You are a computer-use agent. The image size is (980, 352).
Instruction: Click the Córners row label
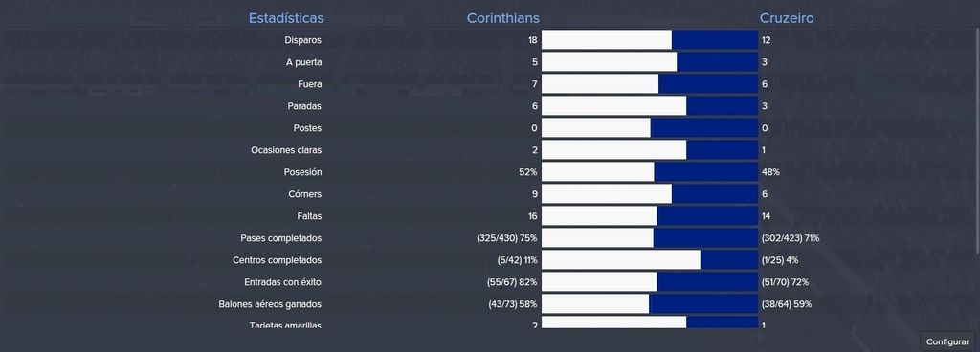305,194
